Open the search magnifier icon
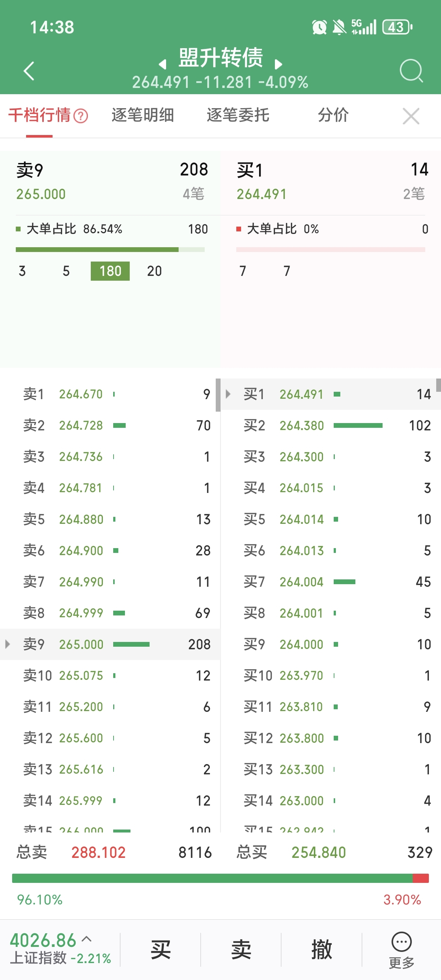Viewport: 441px width, 980px height. 411,70
